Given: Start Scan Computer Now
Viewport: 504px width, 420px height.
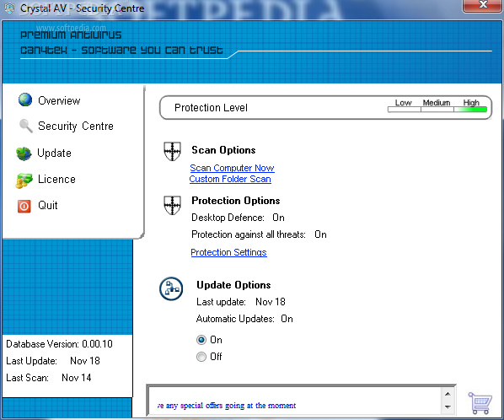Looking at the screenshot, I should (232, 168).
